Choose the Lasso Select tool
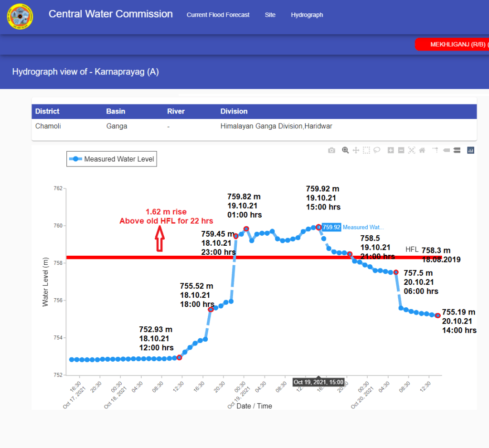 377,150
